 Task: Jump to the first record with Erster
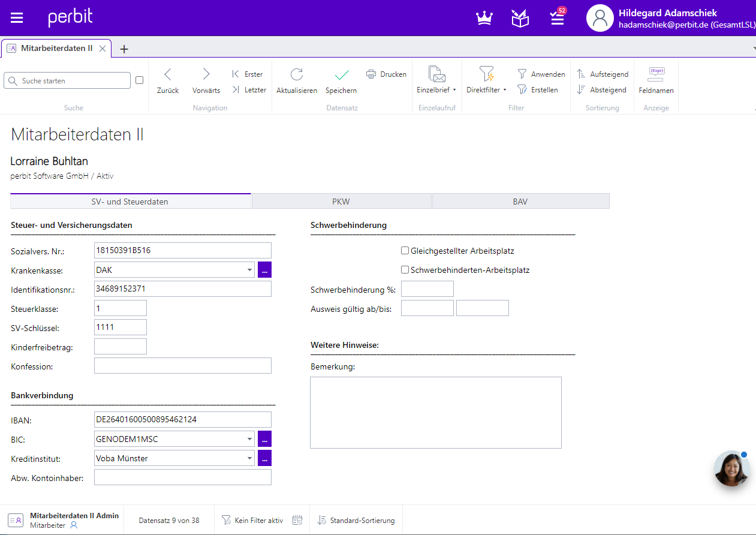[x=248, y=74]
